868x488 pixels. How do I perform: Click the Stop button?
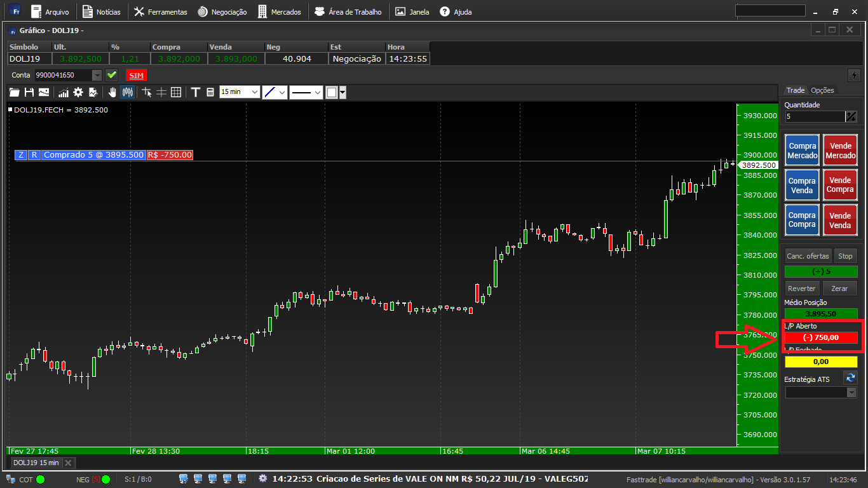[x=845, y=256]
